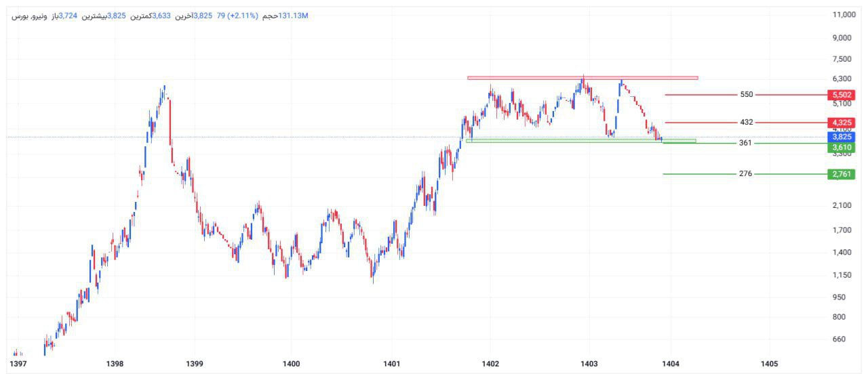
Task: Click the 1399 year marker
Action: click(x=194, y=364)
